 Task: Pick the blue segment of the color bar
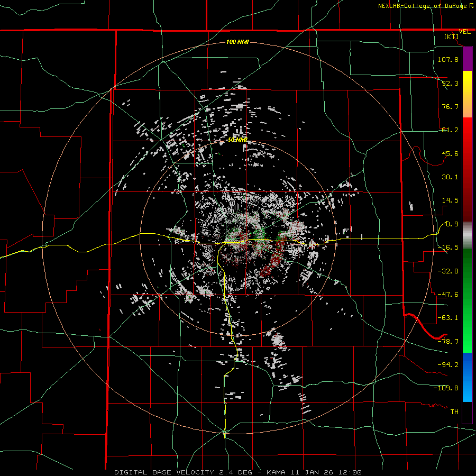(x=467, y=377)
